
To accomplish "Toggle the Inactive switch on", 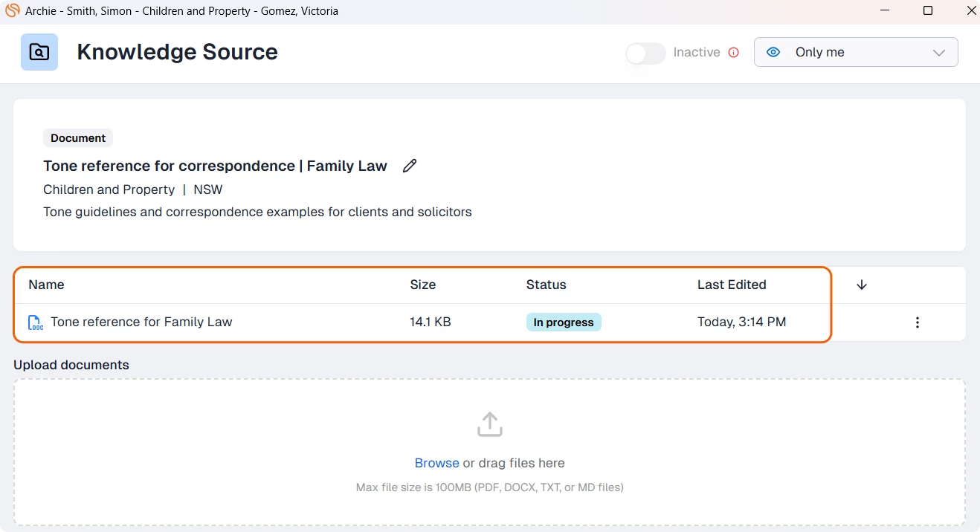I will pos(645,53).
